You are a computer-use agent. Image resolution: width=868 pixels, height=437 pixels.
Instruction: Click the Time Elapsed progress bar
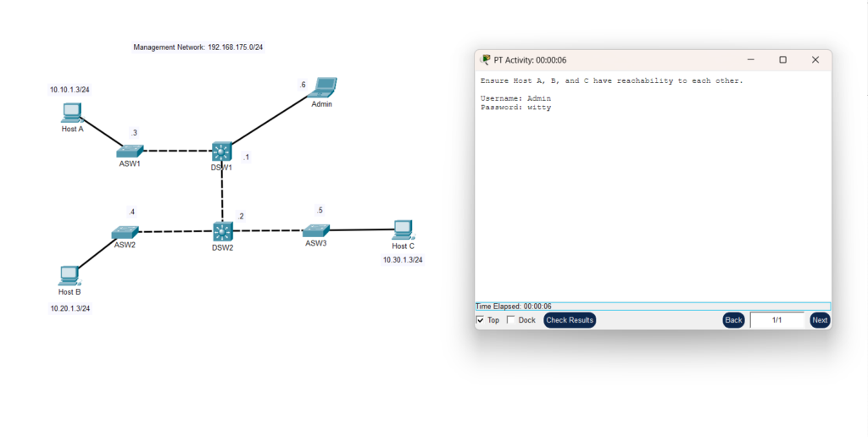652,307
